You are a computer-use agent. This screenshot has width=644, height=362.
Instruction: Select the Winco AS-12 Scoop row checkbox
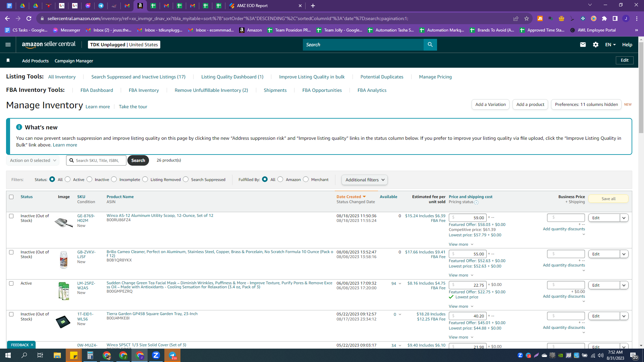pyautogui.click(x=11, y=216)
